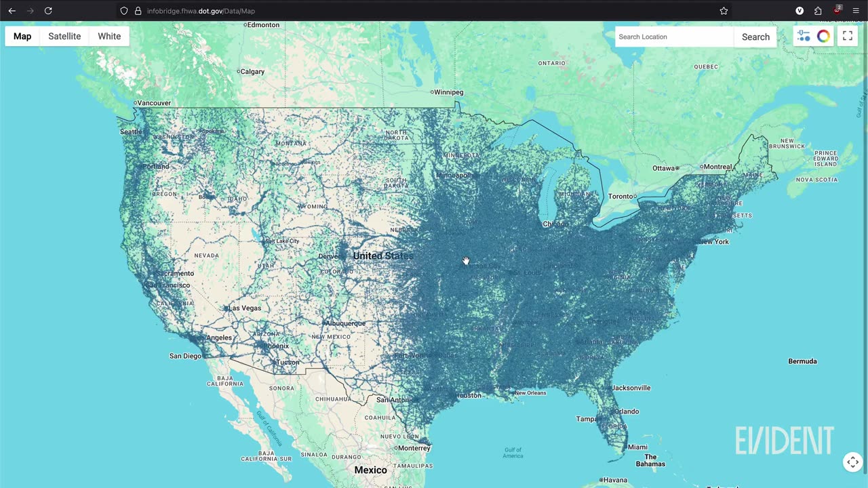Image resolution: width=868 pixels, height=488 pixels.
Task: View site padlock security info
Action: coord(138,11)
